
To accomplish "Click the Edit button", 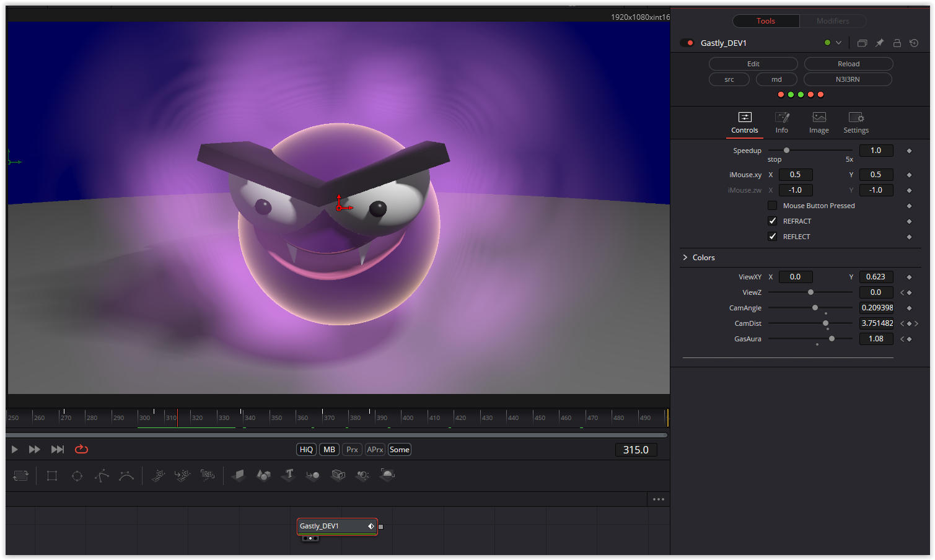I will coord(753,64).
